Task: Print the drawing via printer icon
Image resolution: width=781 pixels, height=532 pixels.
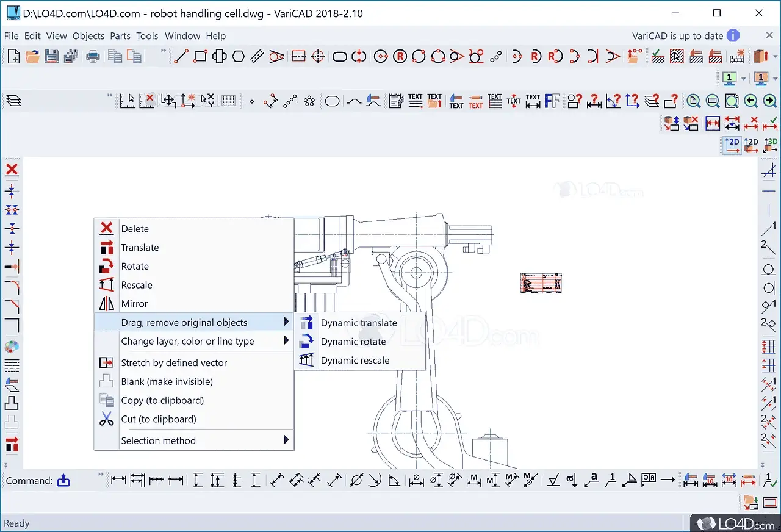Action: [93, 57]
